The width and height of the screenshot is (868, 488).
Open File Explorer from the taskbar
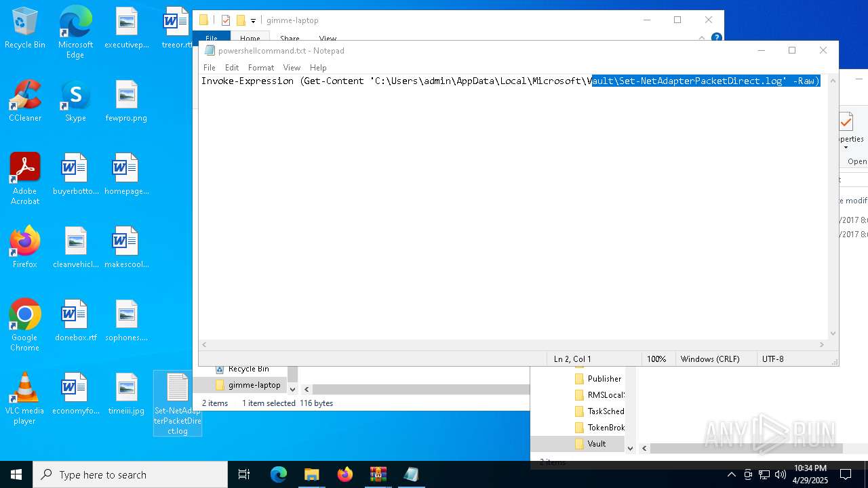311,474
